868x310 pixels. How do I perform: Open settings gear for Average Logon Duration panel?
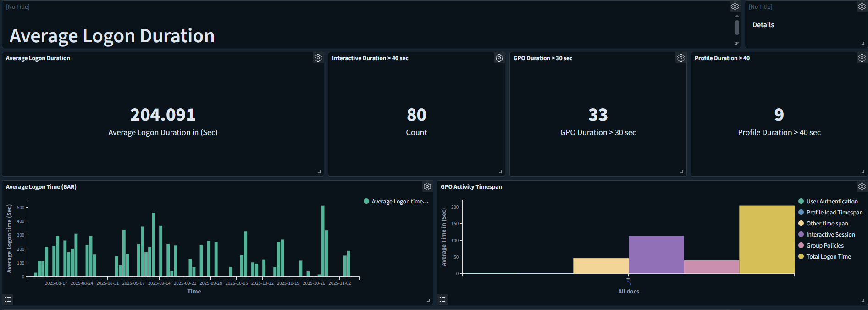(318, 58)
